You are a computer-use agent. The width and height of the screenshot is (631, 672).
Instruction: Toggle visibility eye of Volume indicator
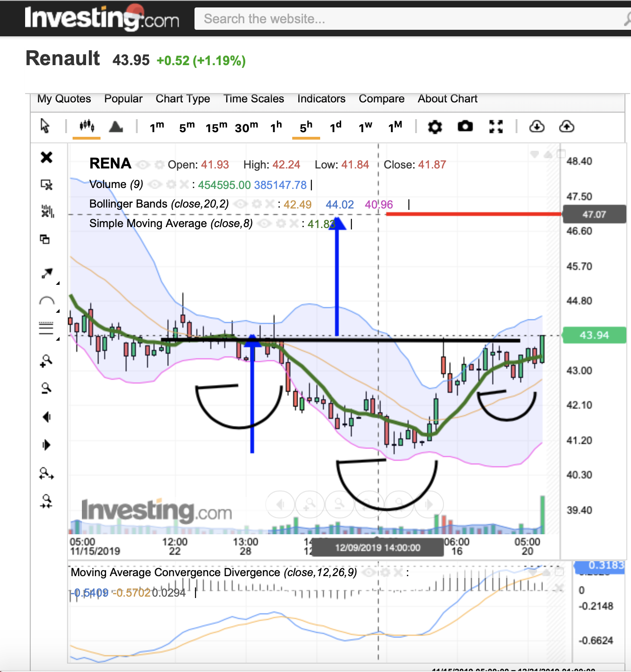155,185
